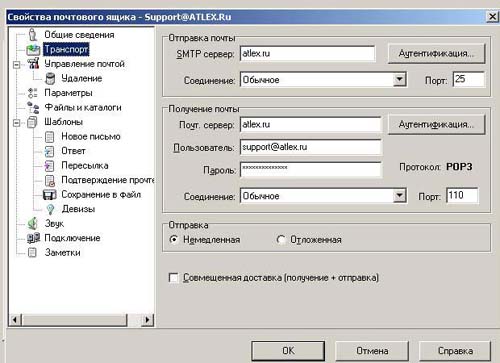Screen dimensions: 500x363
Task: Enable Совмещенная доставка checkbox
Action: pos(174,278)
